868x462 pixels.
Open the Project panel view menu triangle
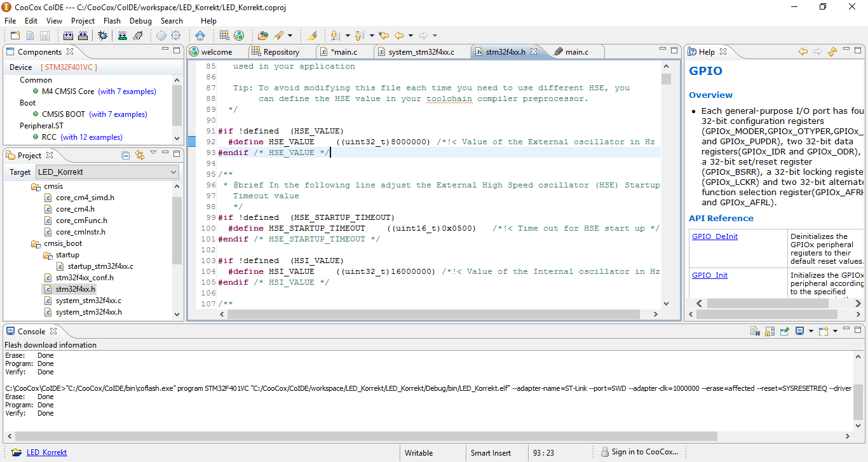pos(153,153)
